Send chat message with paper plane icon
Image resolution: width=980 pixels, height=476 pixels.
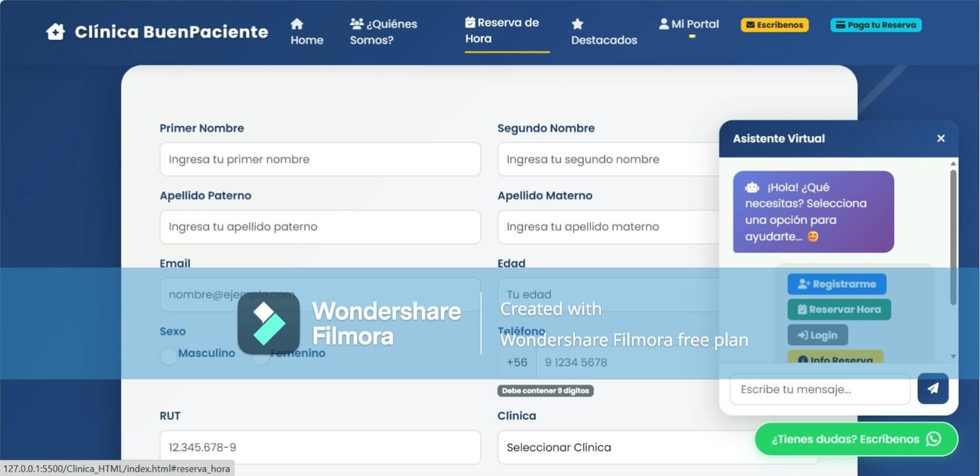click(x=933, y=388)
